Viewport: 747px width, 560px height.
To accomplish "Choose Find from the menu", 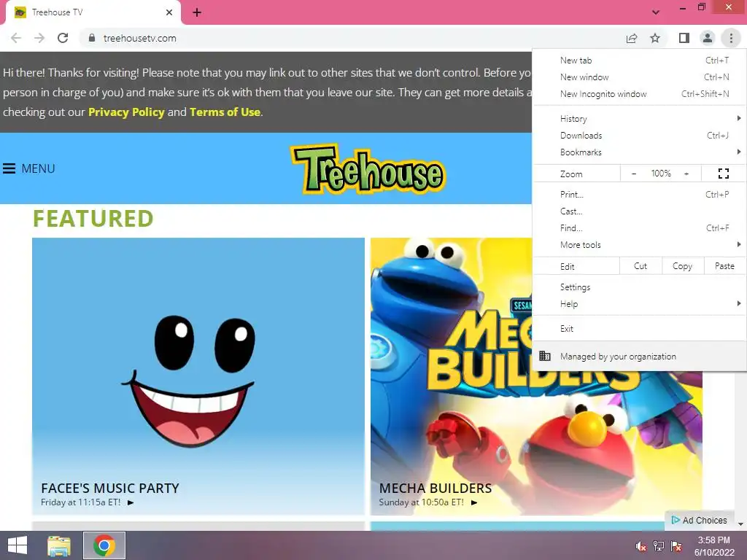I will click(639, 228).
